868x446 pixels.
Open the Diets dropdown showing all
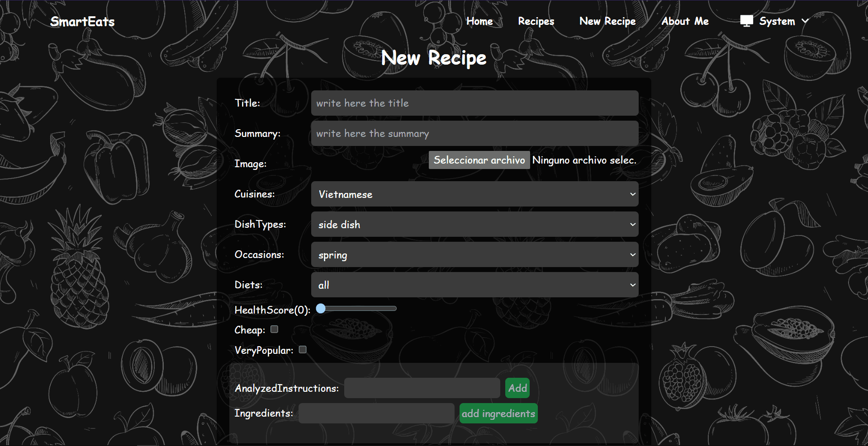[474, 285]
